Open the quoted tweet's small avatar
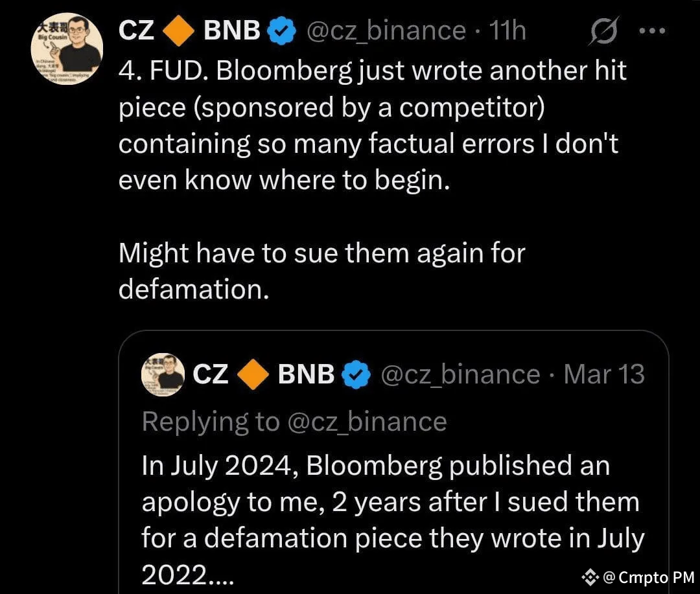The width and height of the screenshot is (700, 594). pyautogui.click(x=163, y=374)
